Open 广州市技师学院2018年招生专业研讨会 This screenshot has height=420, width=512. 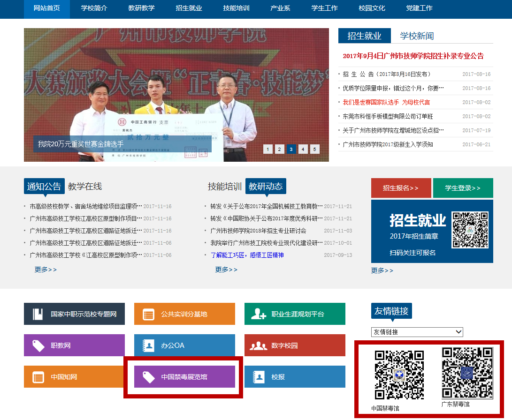coord(258,231)
